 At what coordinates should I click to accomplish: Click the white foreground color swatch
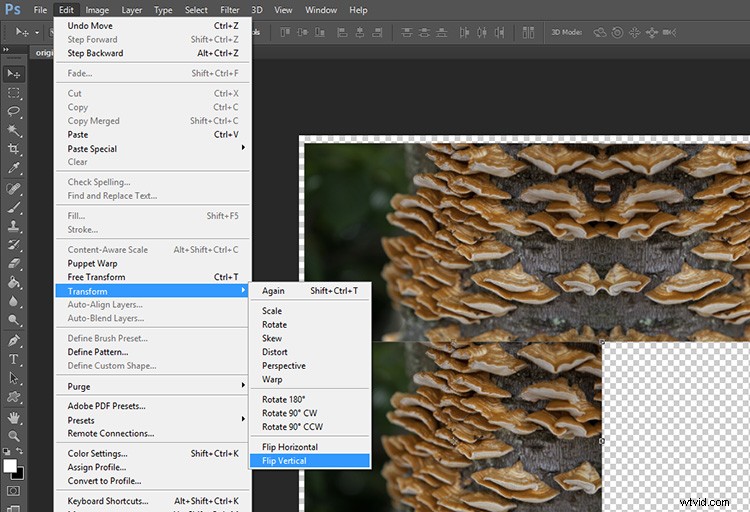[x=9, y=465]
